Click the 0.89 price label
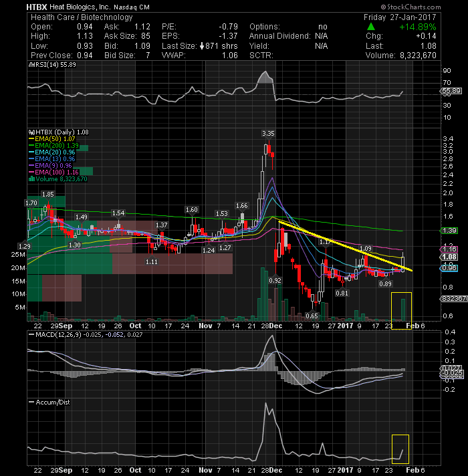 click(x=386, y=284)
